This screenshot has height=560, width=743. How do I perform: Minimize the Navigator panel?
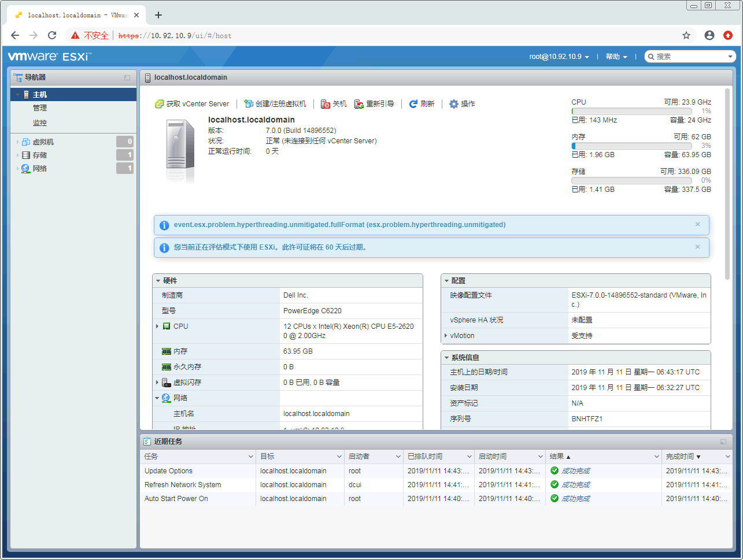coord(127,77)
